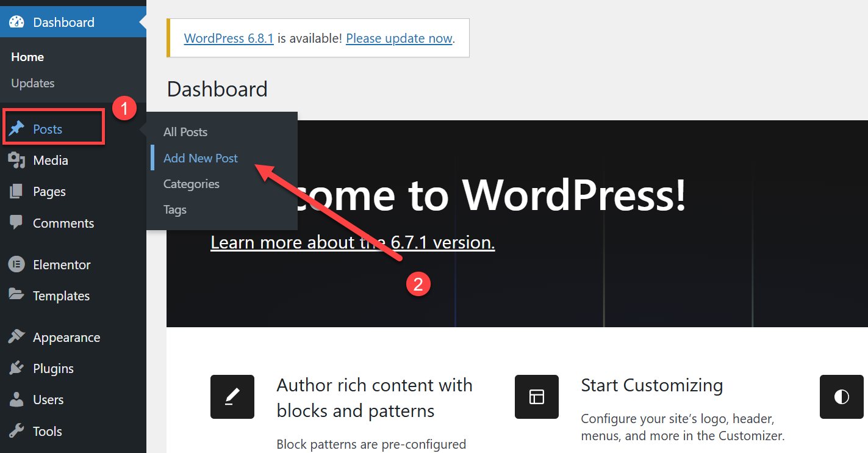Open the Comments menu label

click(63, 223)
